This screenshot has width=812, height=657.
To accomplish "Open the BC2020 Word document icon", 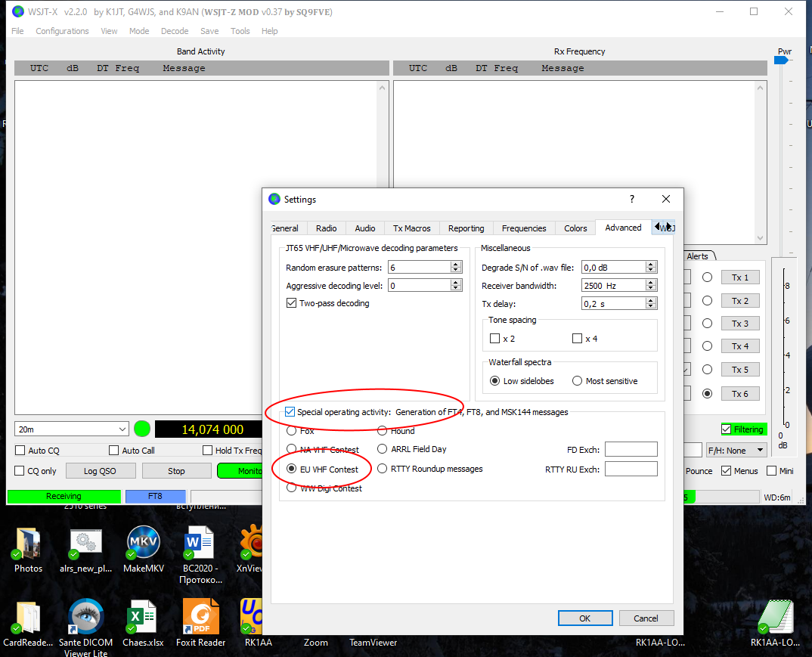I will pyautogui.click(x=200, y=544).
